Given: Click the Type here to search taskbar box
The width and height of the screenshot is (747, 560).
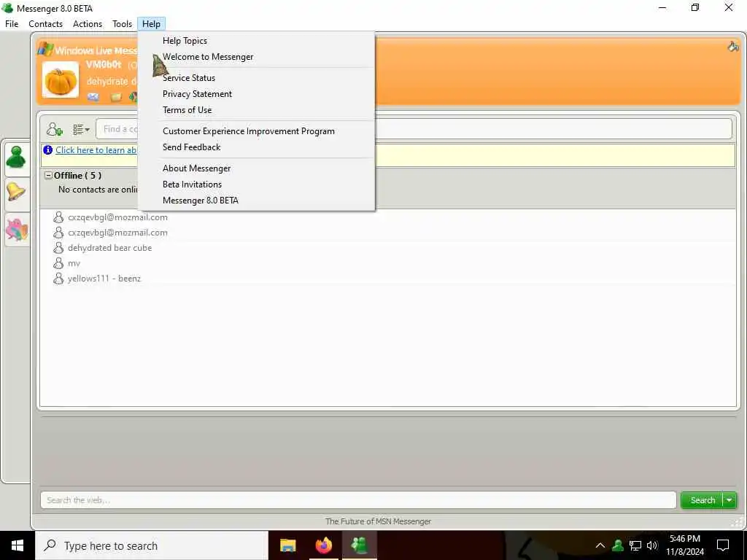Looking at the screenshot, I should (152, 545).
